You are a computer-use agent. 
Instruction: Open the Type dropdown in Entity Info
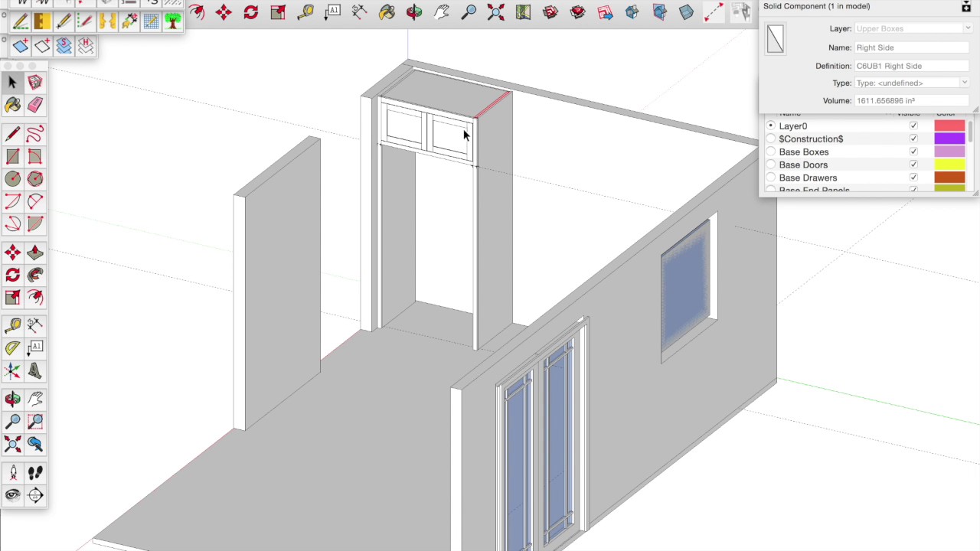click(x=913, y=83)
